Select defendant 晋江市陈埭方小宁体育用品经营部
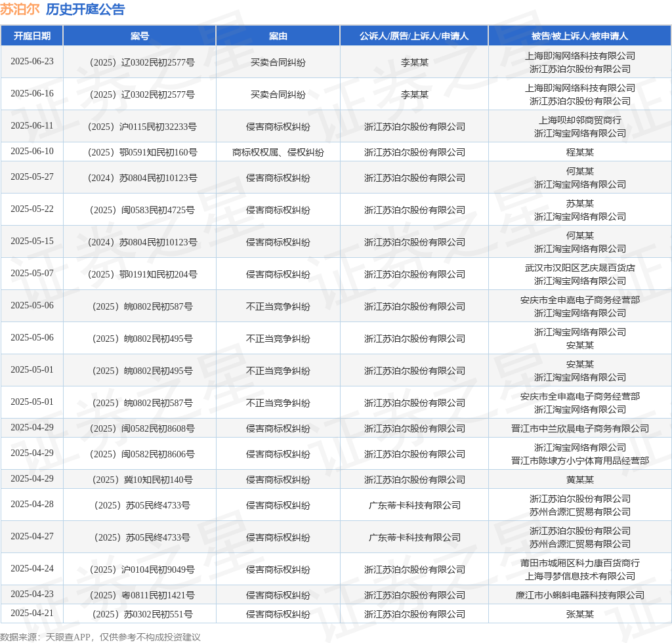 580,461
